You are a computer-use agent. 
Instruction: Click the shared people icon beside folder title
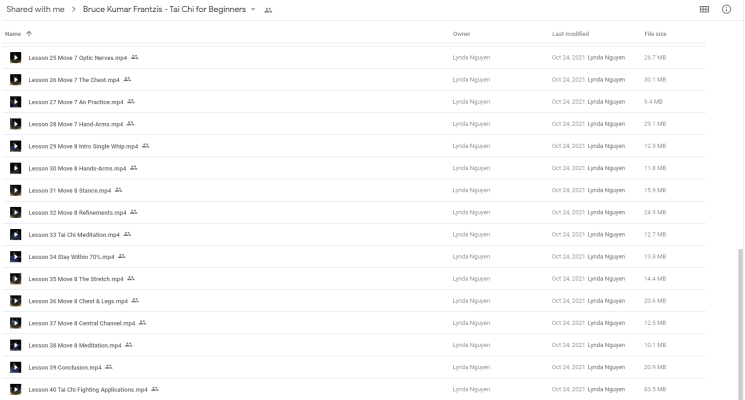(268, 10)
